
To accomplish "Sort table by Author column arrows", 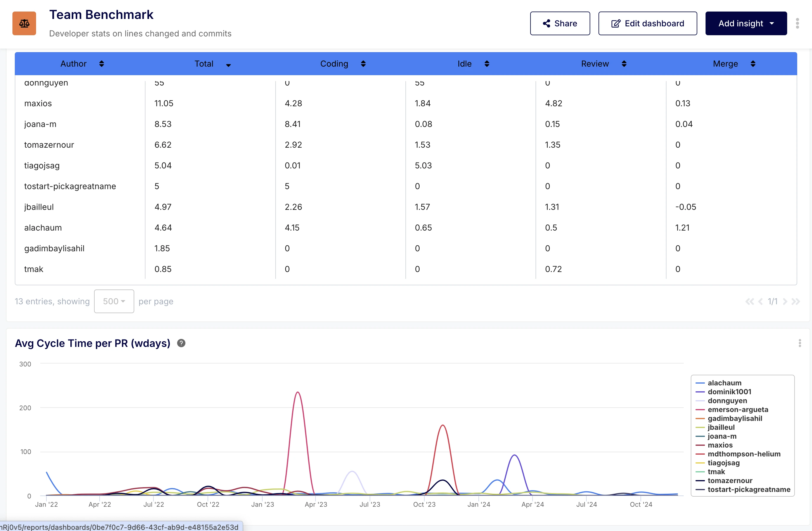I will [101, 64].
